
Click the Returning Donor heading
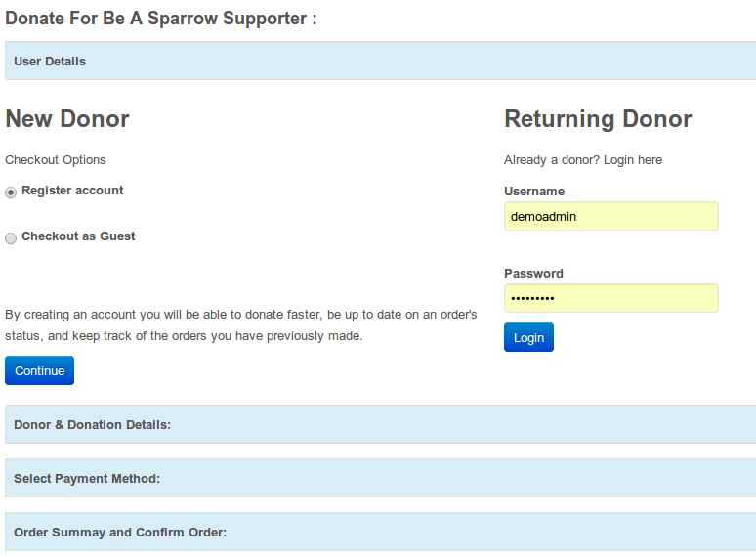(x=598, y=119)
